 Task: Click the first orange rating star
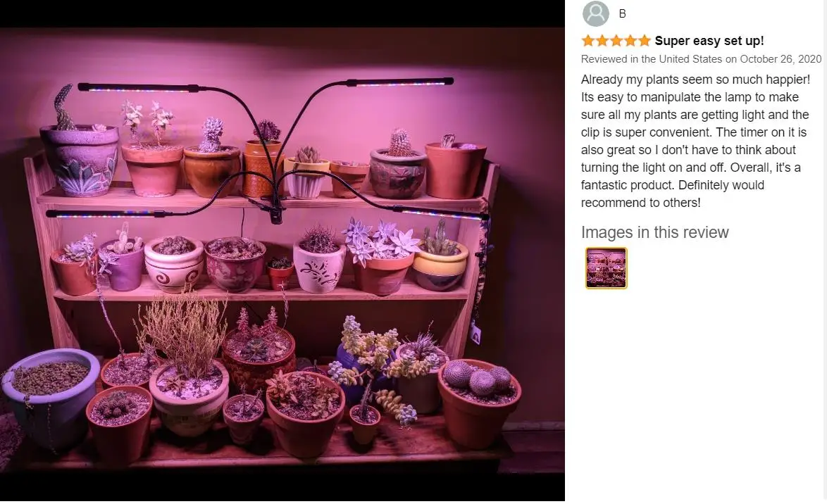[588, 41]
